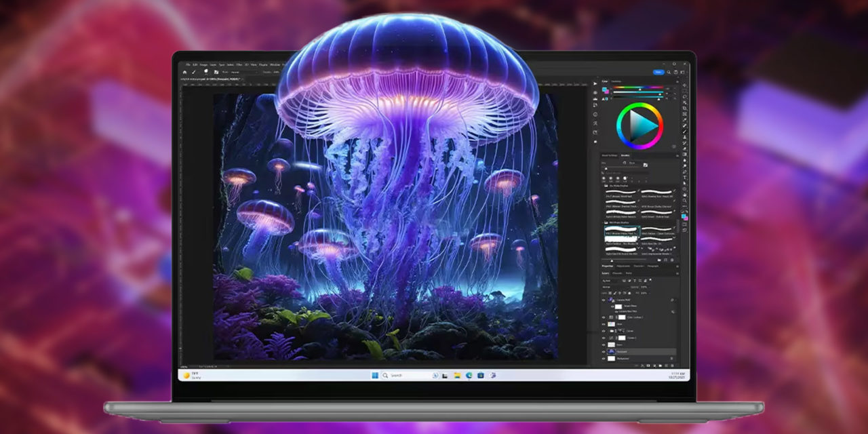
Task: Click the Home icon in options bar
Action: pos(184,72)
